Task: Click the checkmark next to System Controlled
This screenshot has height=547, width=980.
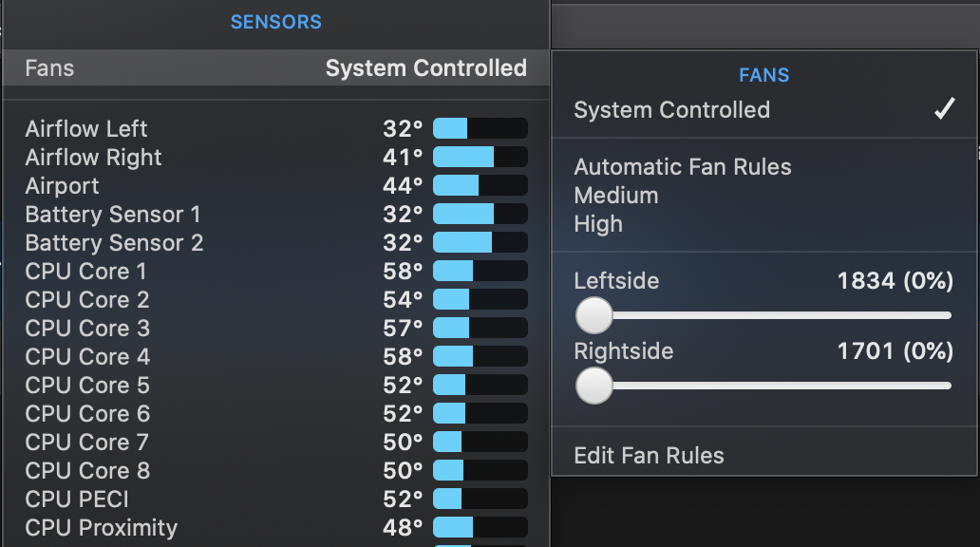Action: click(943, 110)
